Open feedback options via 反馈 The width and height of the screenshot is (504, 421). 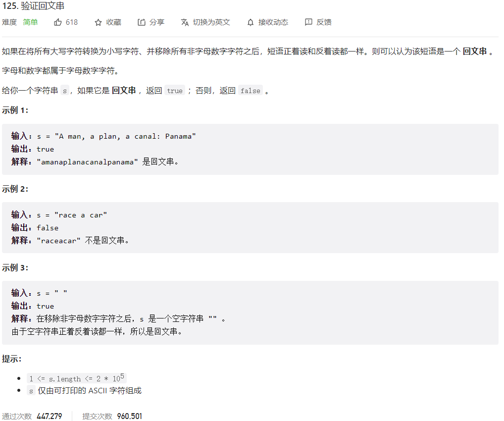coord(324,22)
